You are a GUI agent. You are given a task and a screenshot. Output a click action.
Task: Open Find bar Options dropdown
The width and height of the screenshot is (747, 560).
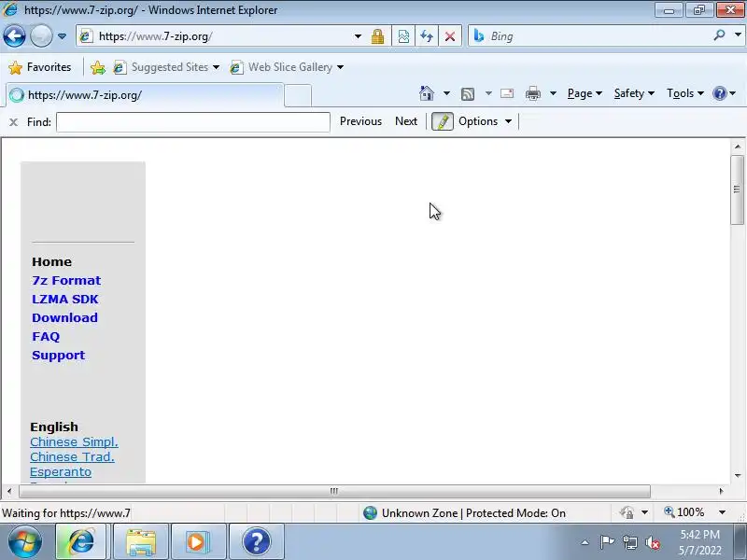(x=485, y=121)
